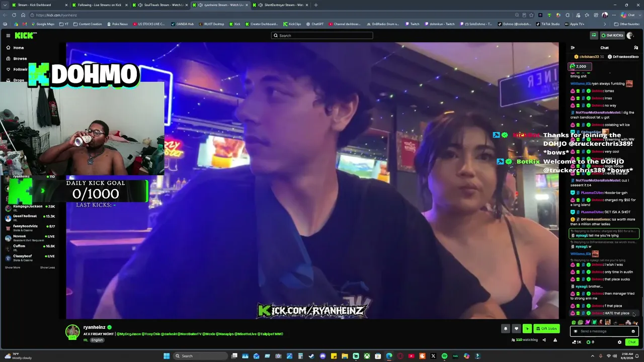Open RampageJackson channel in sidebar
Viewport: 644px width, 362px height.
tap(30, 208)
